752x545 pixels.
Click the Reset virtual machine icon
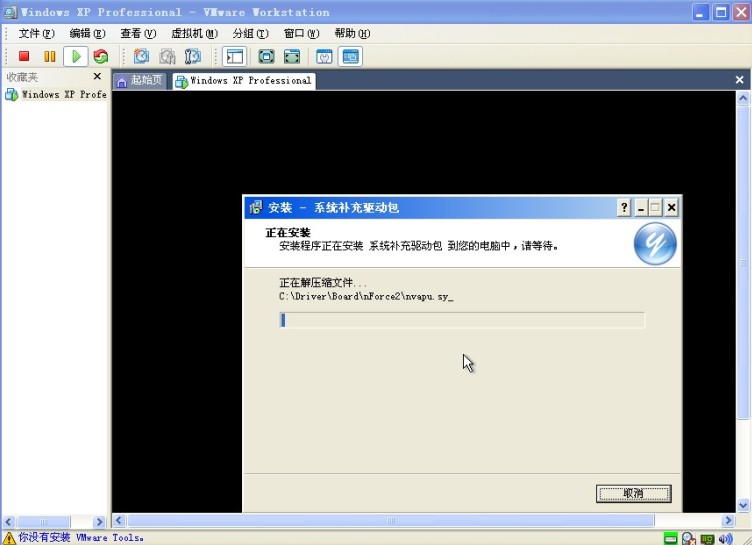tap(100, 57)
